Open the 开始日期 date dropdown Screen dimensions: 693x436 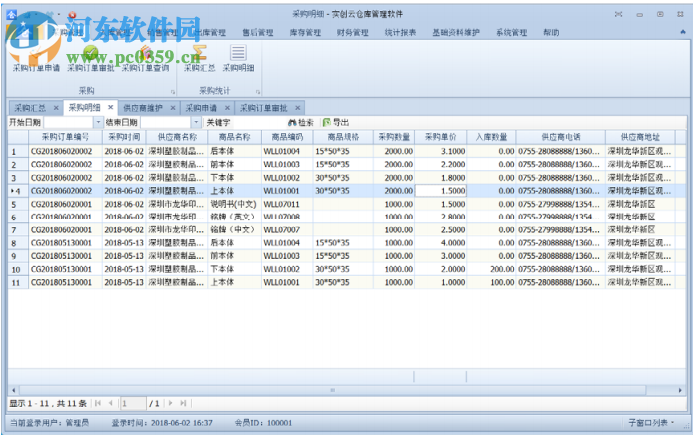[98, 122]
